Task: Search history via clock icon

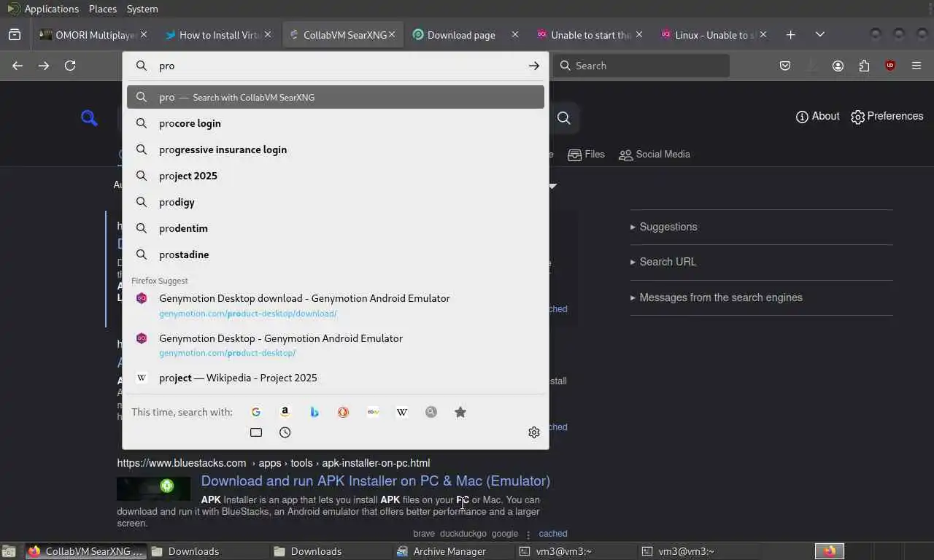Action: point(285,432)
